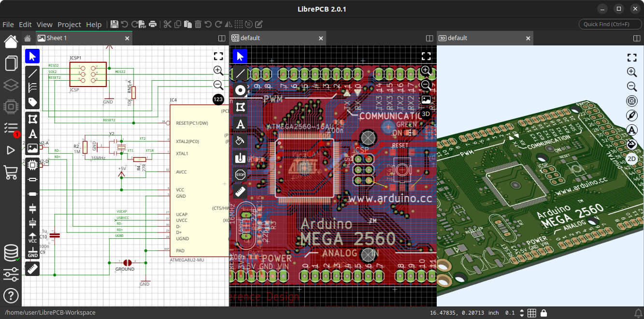Select the schematic add image tool
This screenshot has width=644, height=319.
point(32,148)
